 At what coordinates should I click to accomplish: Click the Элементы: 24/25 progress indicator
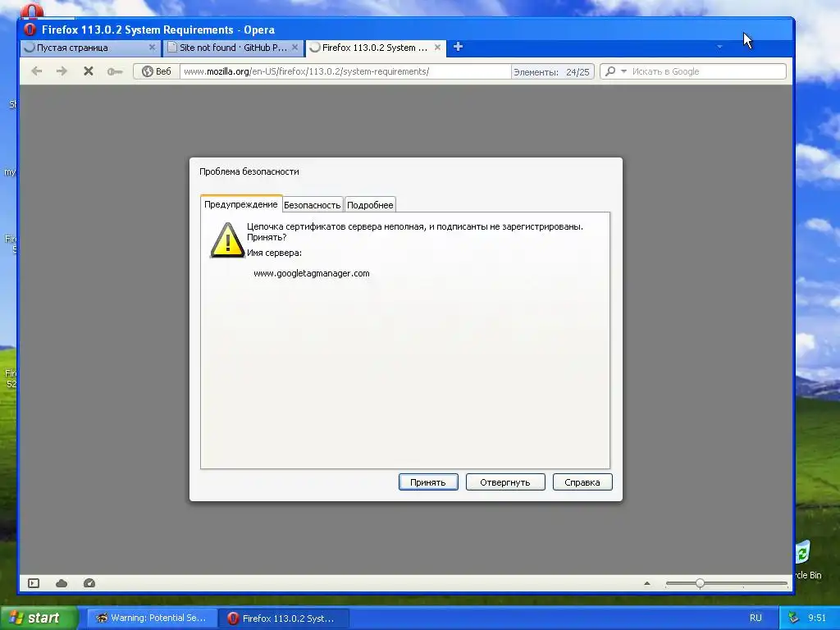[552, 72]
